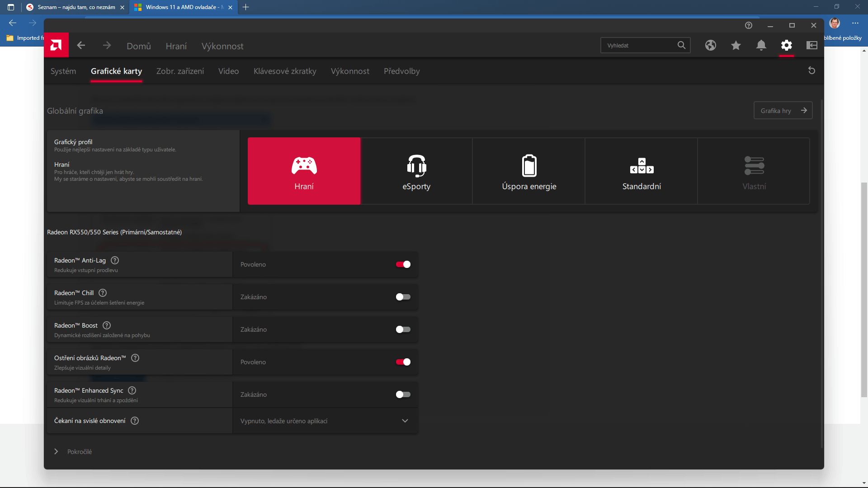Click the reset settings arrow icon

pyautogui.click(x=811, y=70)
